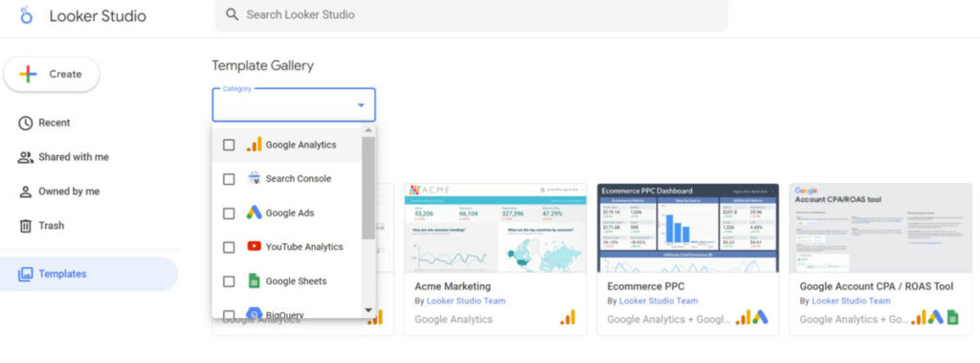The width and height of the screenshot is (980, 363).
Task: Click the trash can icon
Action: 25,225
